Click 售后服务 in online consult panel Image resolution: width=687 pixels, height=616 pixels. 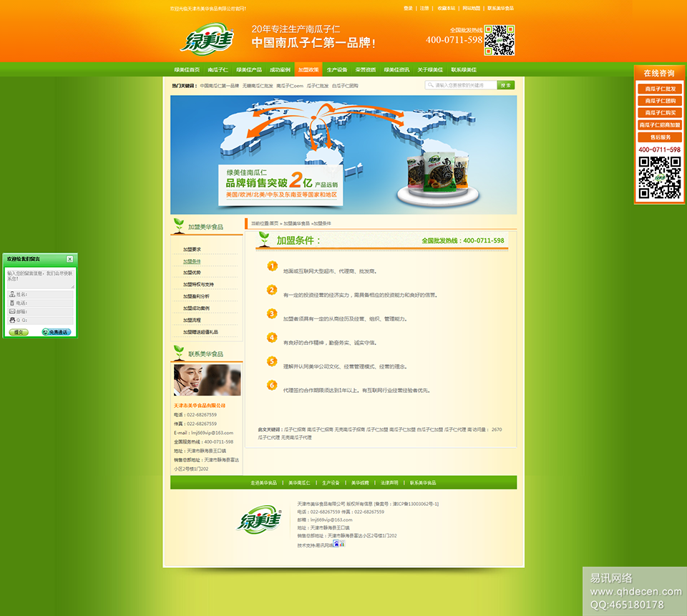coord(660,137)
